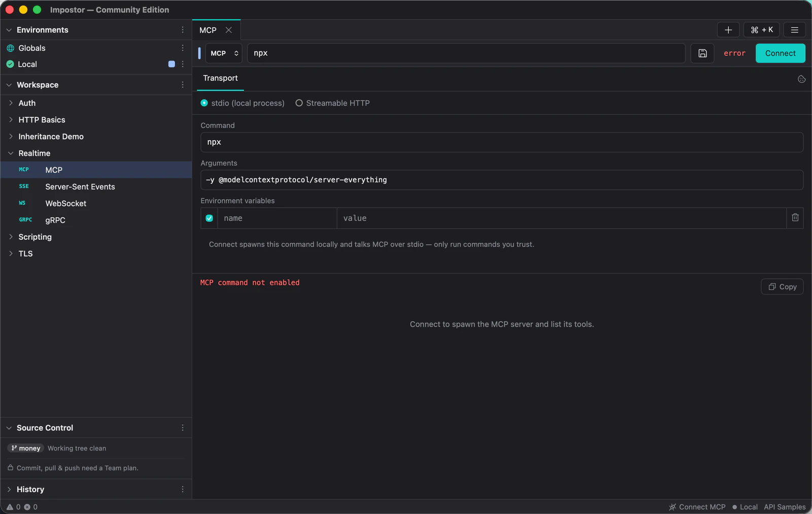The image size is (812, 514).
Task: Click API Samples in status bar
Action: (x=785, y=507)
